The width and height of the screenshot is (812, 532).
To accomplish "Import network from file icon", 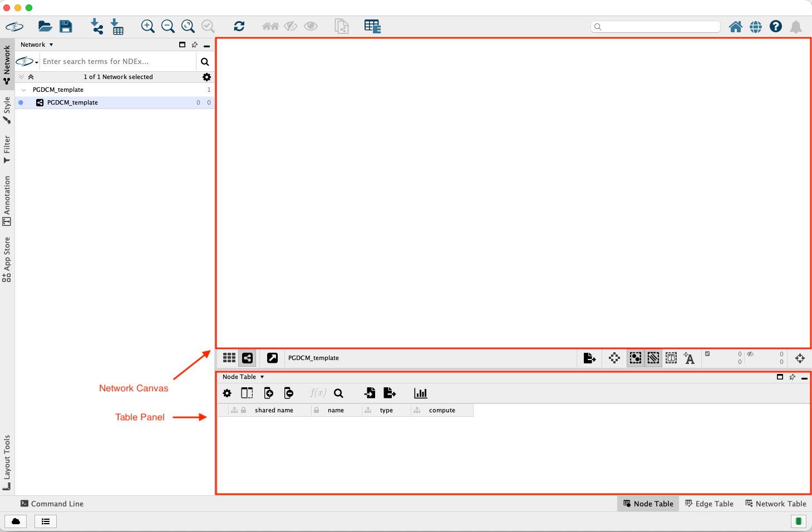I will tap(97, 26).
